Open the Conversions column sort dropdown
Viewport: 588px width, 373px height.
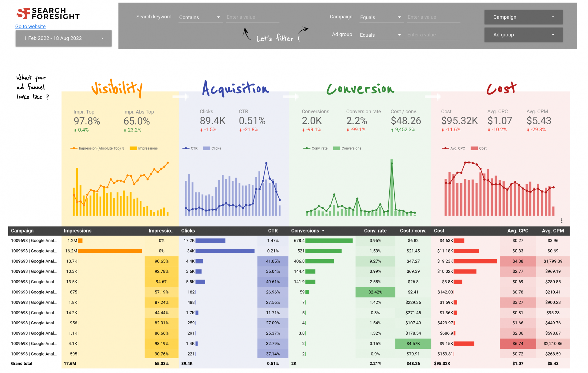coord(323,231)
